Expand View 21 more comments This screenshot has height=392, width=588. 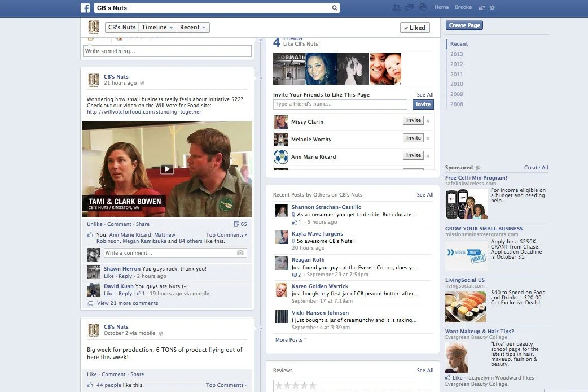point(128,303)
